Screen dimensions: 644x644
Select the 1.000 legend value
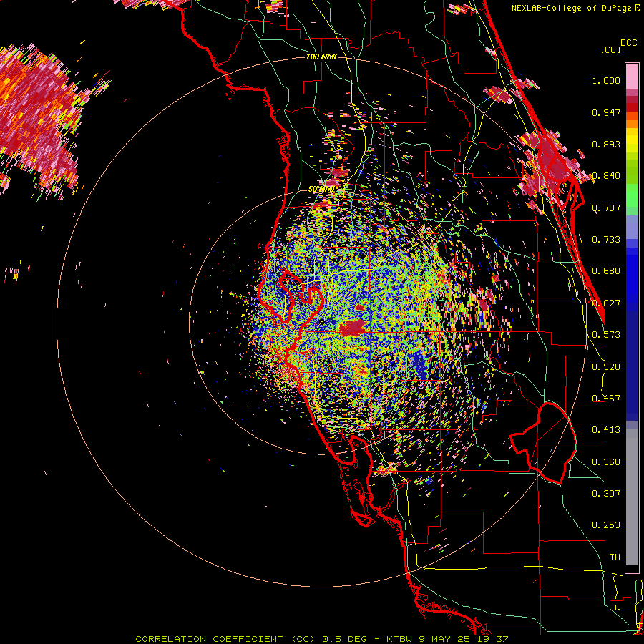(x=606, y=80)
